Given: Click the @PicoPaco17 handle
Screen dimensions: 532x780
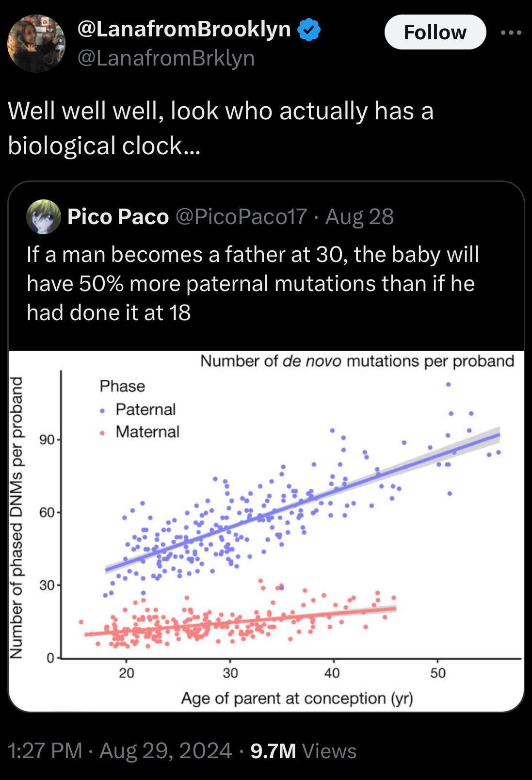Looking at the screenshot, I should click(241, 217).
